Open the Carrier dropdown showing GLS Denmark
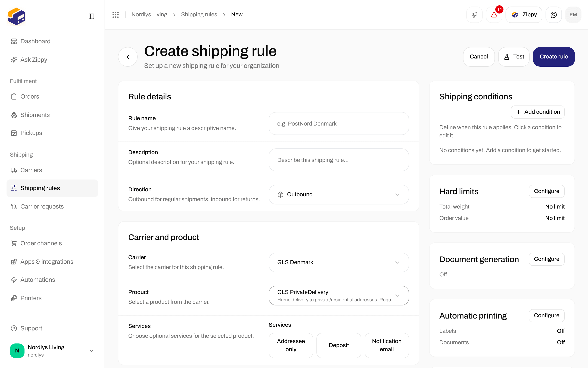Image resolution: width=588 pixels, height=368 pixels. coord(339,262)
